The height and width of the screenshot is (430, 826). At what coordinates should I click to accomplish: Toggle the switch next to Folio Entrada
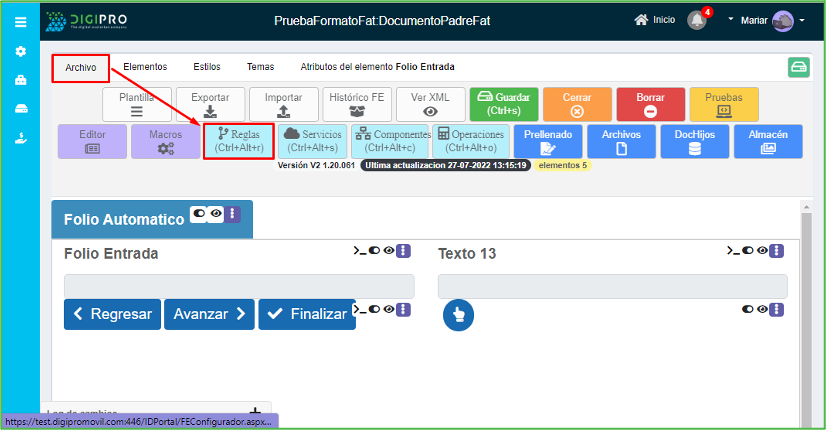pos(375,251)
